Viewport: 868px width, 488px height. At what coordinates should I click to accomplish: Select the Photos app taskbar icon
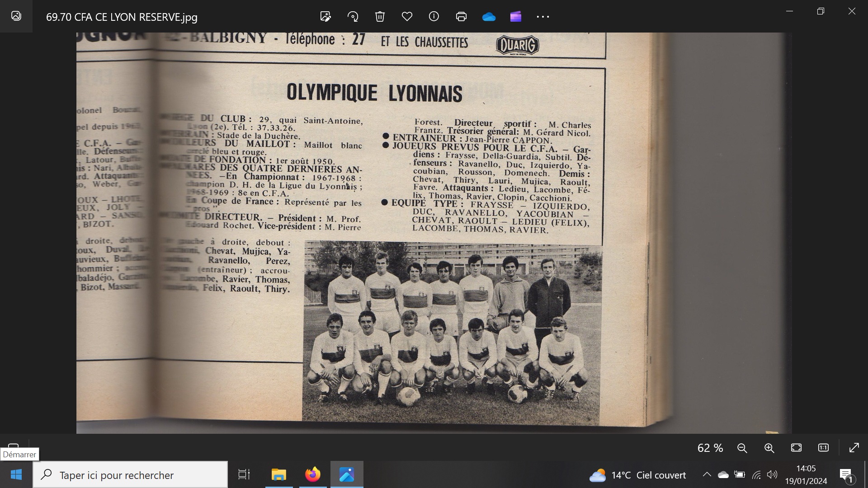pos(347,474)
